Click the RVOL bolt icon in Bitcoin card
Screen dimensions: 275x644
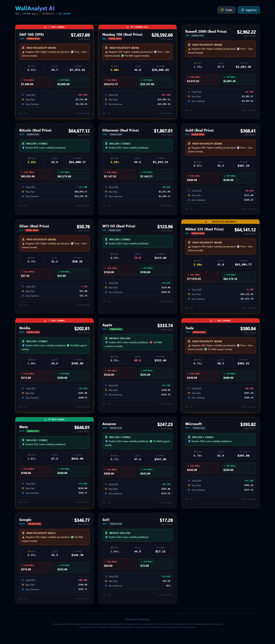click(x=29, y=158)
